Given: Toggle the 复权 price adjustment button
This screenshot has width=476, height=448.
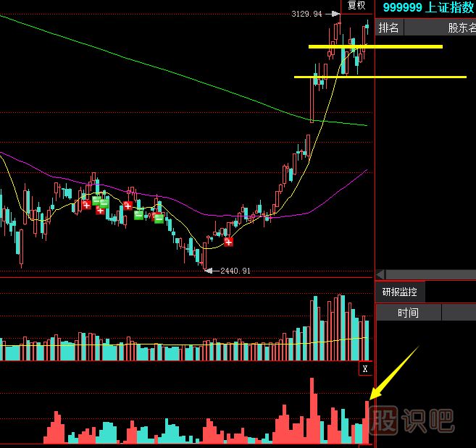Looking at the screenshot, I should (356, 6).
